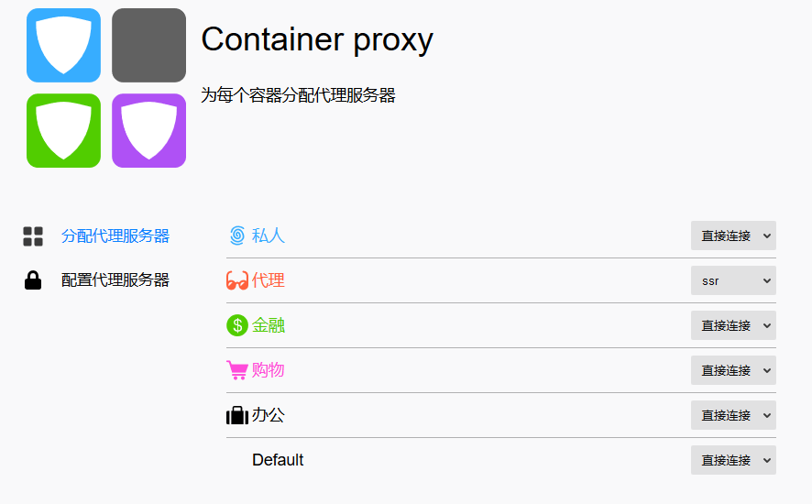This screenshot has height=504, width=812.
Task: Click the gray square logo tile
Action: (149, 46)
